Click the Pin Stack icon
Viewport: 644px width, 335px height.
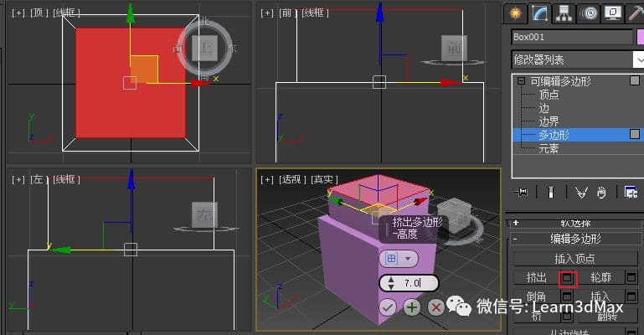point(522,192)
